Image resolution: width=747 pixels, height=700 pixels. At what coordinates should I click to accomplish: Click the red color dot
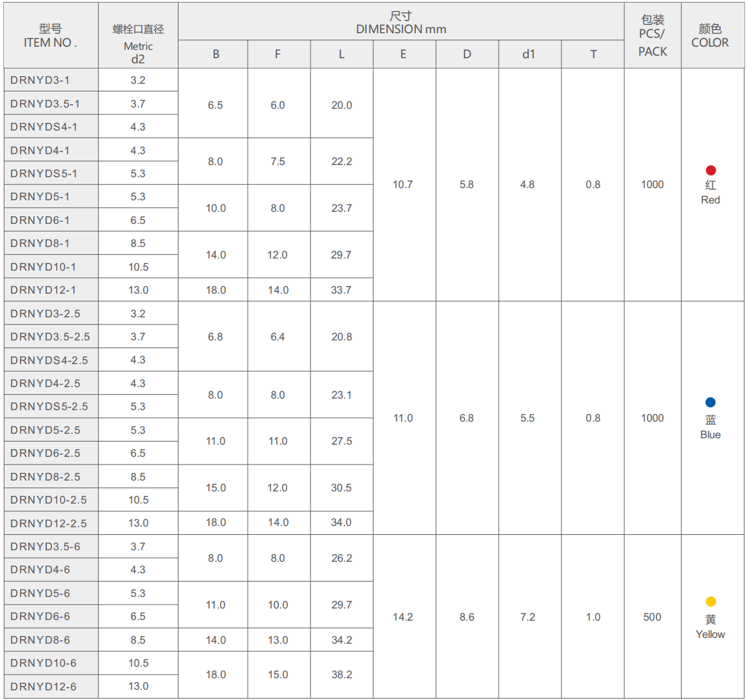click(711, 170)
